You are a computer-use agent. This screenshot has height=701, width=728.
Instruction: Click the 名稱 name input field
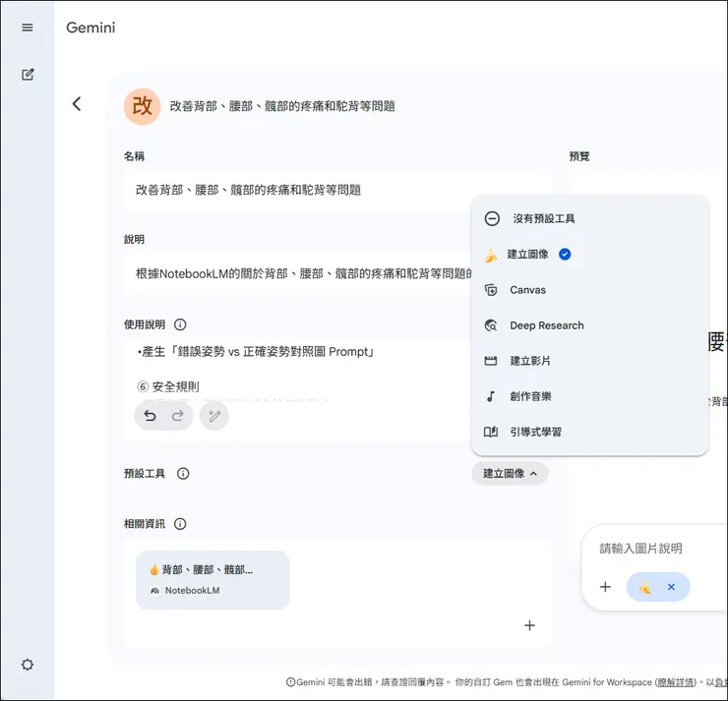coord(337,190)
